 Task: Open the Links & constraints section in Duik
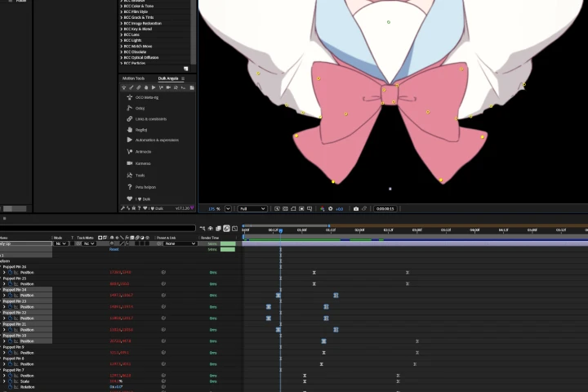[151, 119]
